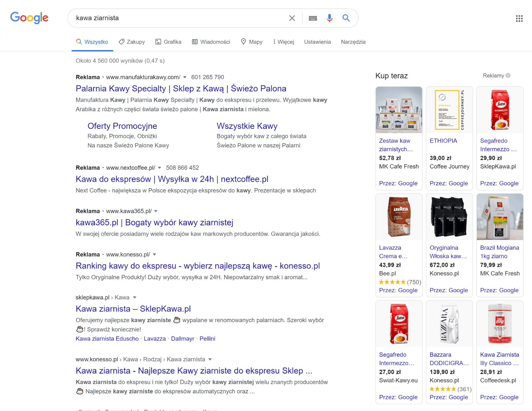Image resolution: width=532 pixels, height=411 pixels.
Task: Click the Google logo
Action: [x=29, y=18]
